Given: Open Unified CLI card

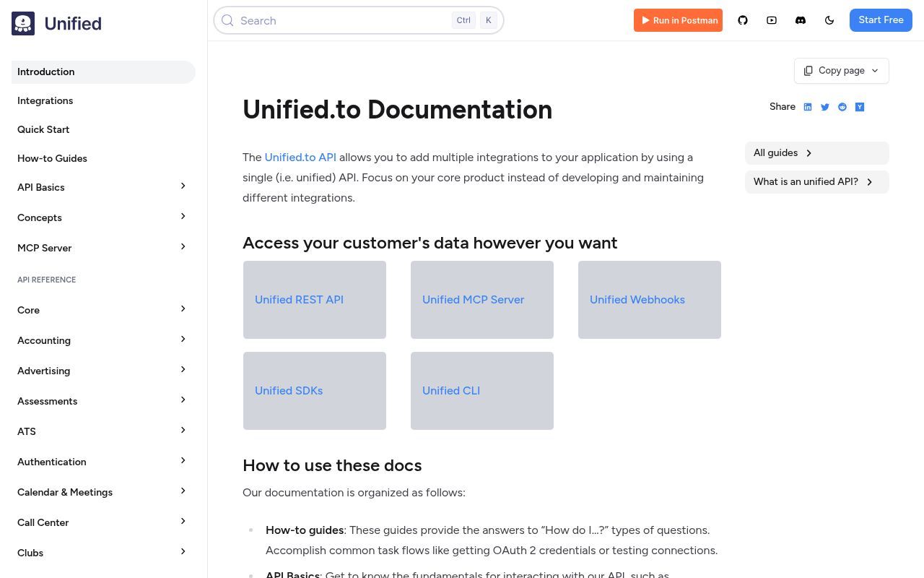Looking at the screenshot, I should (x=482, y=391).
